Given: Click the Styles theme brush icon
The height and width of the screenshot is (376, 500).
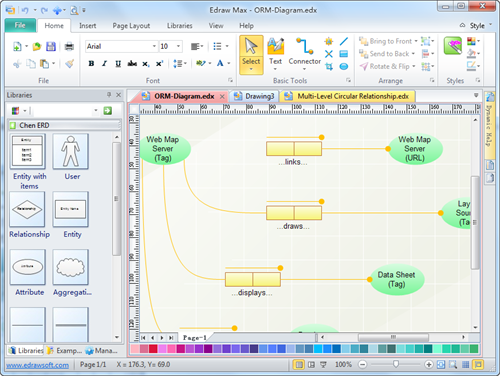Looking at the screenshot, I should (453, 46).
